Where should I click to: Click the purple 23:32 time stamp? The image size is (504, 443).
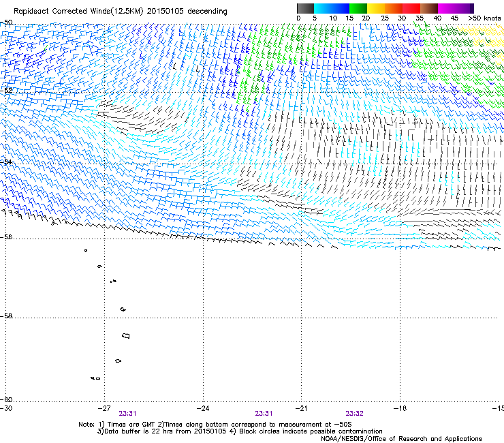point(355,414)
